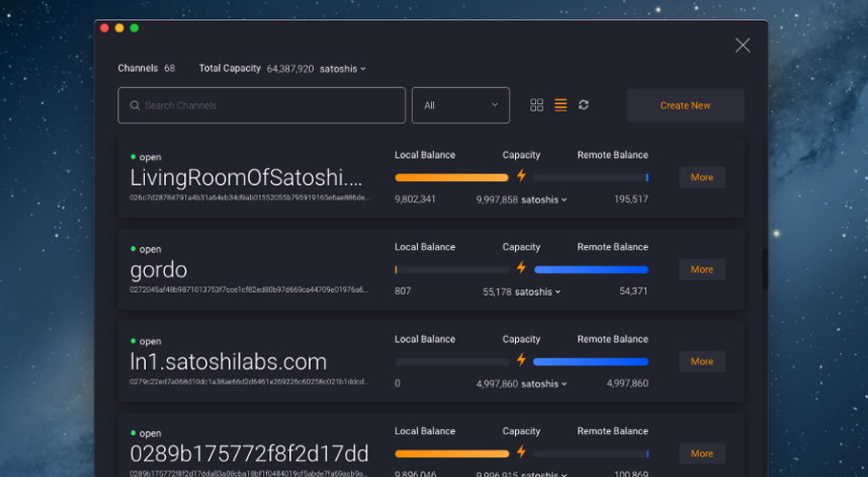Select the 0289b175772f8f2d17dd channel name
The height and width of the screenshot is (477, 868).
pyautogui.click(x=249, y=454)
